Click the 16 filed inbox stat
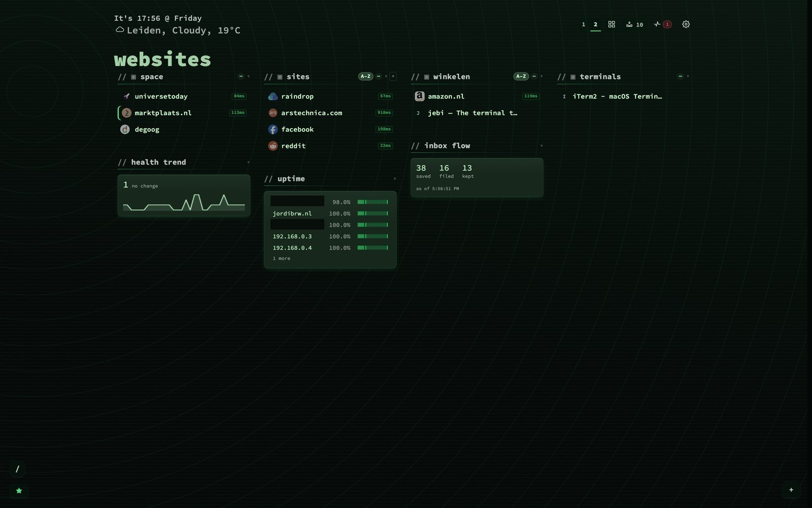Image resolution: width=812 pixels, height=508 pixels. (x=446, y=171)
